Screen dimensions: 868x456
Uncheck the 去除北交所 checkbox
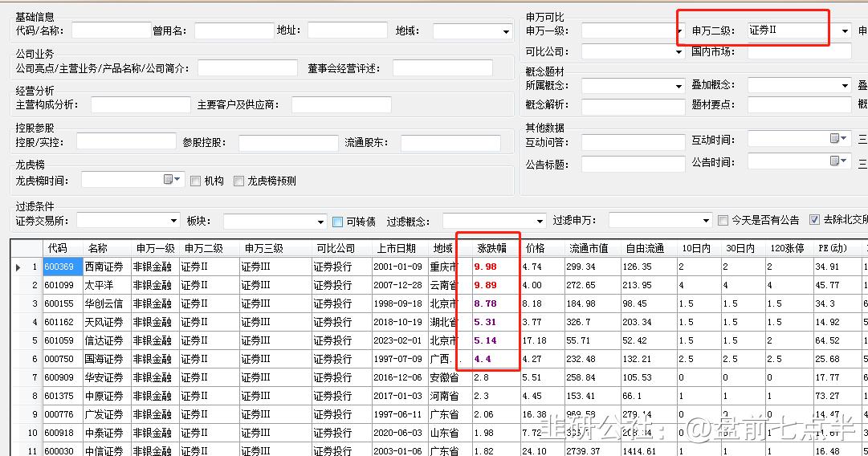(814, 220)
